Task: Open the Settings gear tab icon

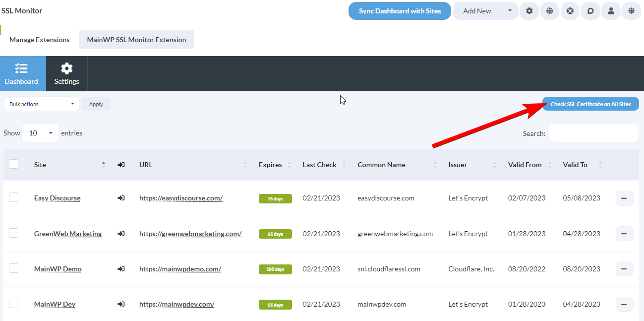Action: pos(66,70)
